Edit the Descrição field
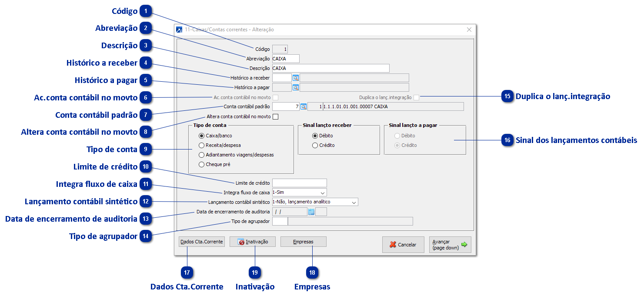This screenshot has width=644, height=299. 330,68
